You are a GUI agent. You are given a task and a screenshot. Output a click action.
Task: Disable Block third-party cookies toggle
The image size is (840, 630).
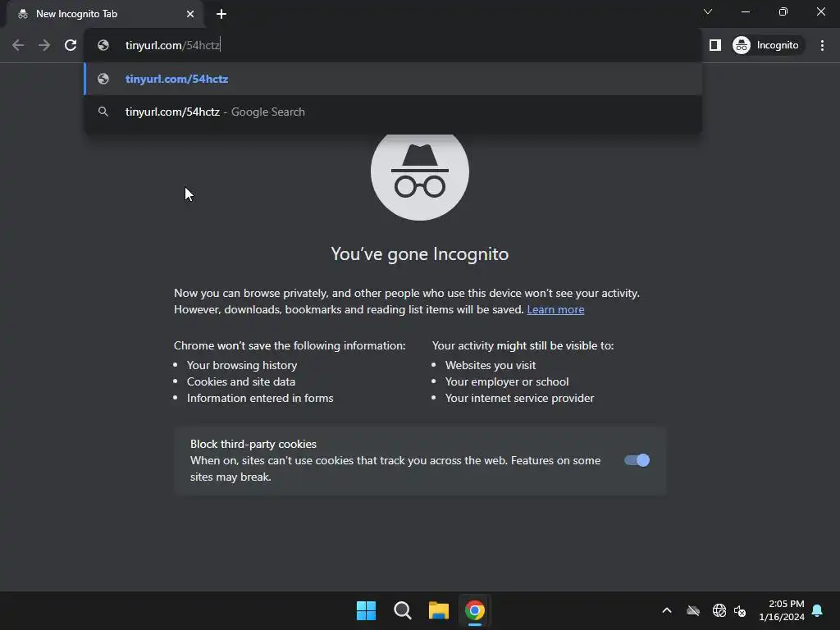tap(637, 460)
